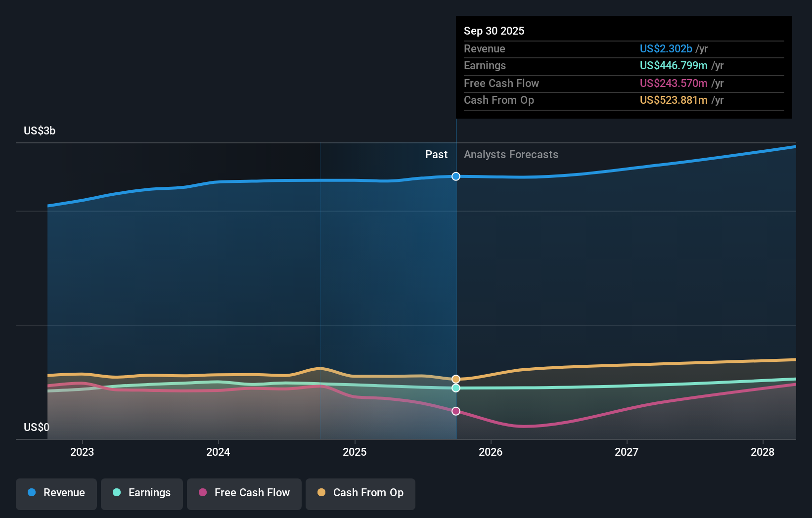Click the orange dot in Cash From Op legend

321,493
